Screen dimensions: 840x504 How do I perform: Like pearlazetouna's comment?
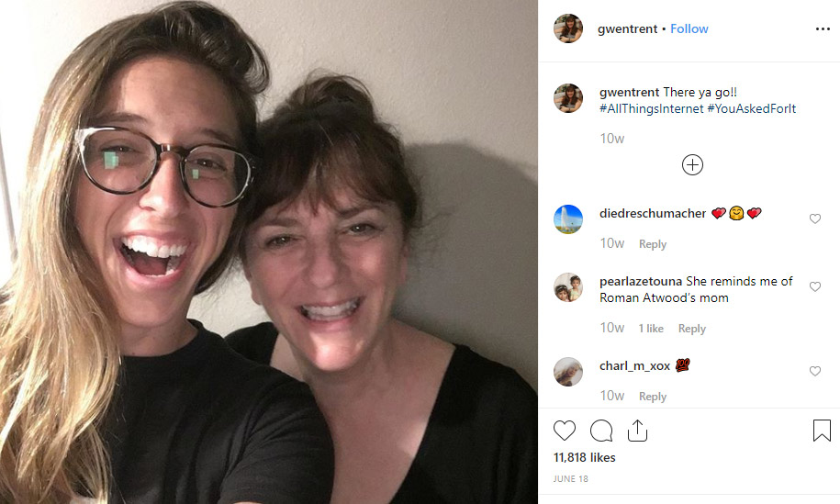click(x=814, y=287)
